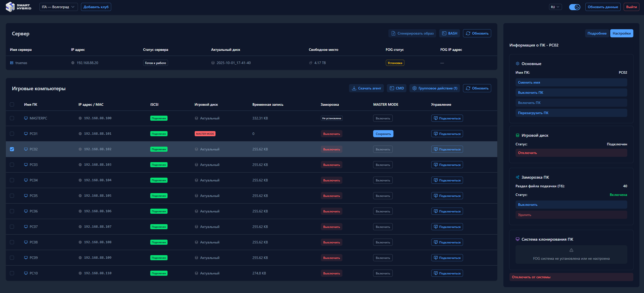Uncheck the PC02 row checkbox
Image resolution: width=644 pixels, height=293 pixels.
click(x=12, y=149)
